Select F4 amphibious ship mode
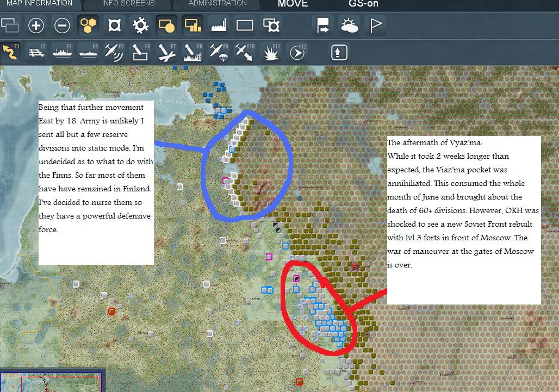 (x=89, y=52)
